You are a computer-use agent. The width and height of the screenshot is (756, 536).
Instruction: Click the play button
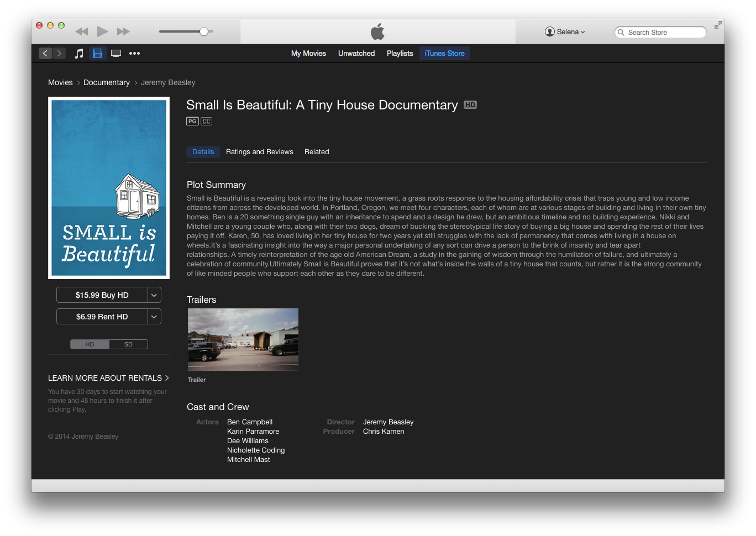[x=102, y=31]
